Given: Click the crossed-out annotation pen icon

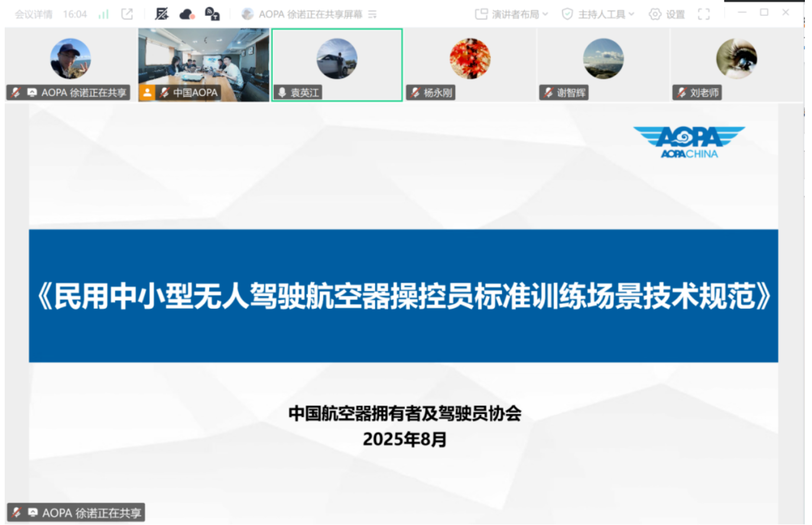Looking at the screenshot, I should [x=161, y=14].
